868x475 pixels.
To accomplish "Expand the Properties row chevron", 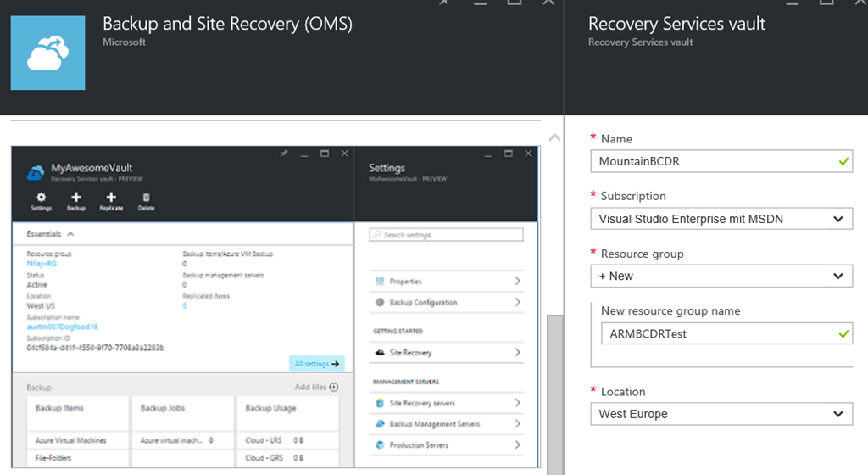I will click(518, 282).
